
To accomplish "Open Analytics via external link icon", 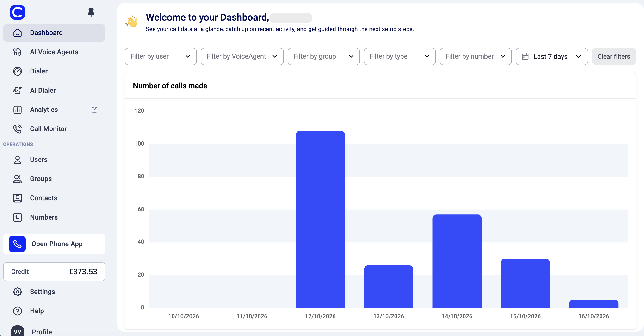I will pyautogui.click(x=94, y=110).
